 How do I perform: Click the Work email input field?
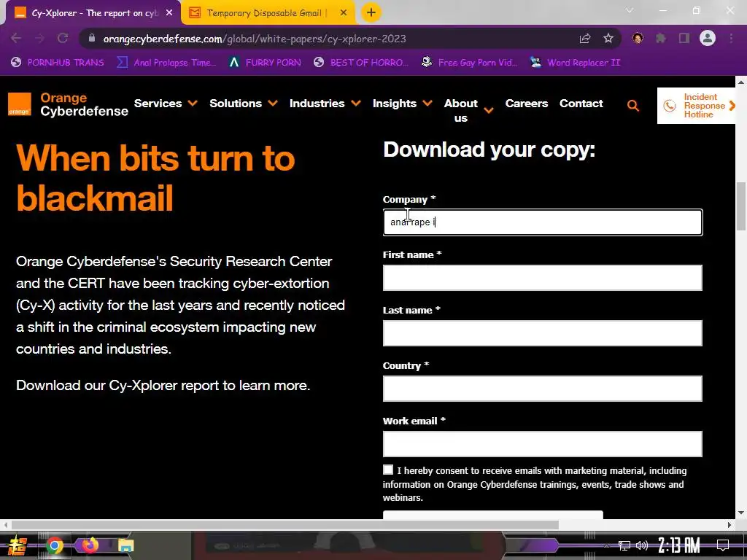tap(543, 444)
